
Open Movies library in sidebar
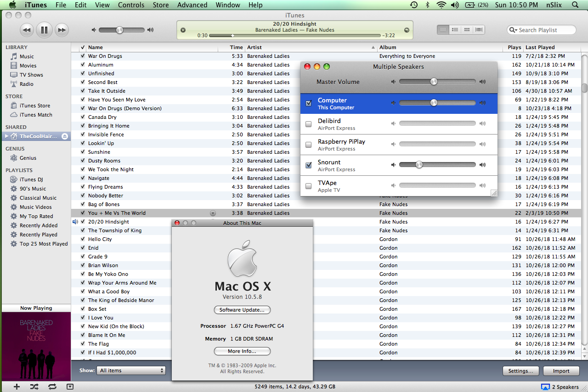point(28,66)
